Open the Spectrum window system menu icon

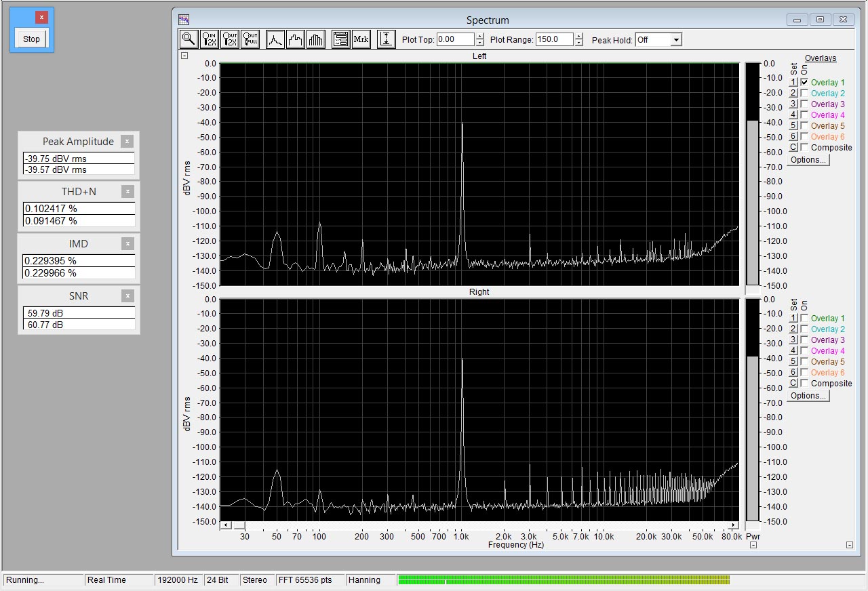click(x=184, y=20)
